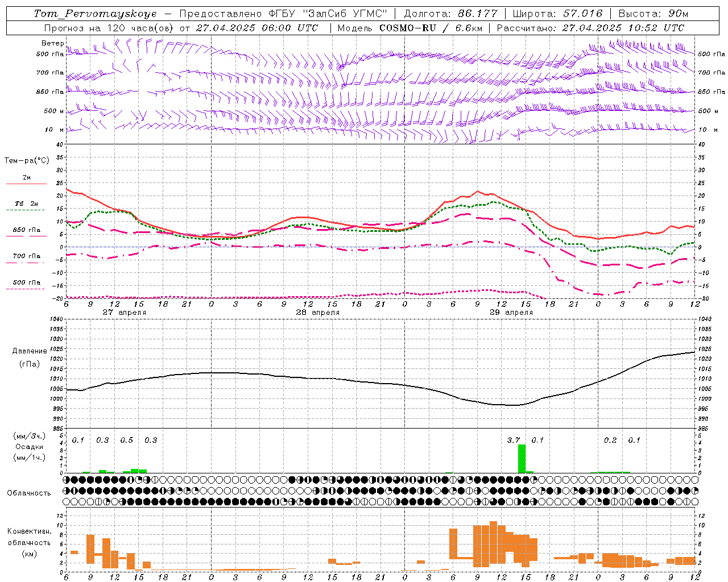Click the Td 2м dew point legend entry

coord(27,203)
